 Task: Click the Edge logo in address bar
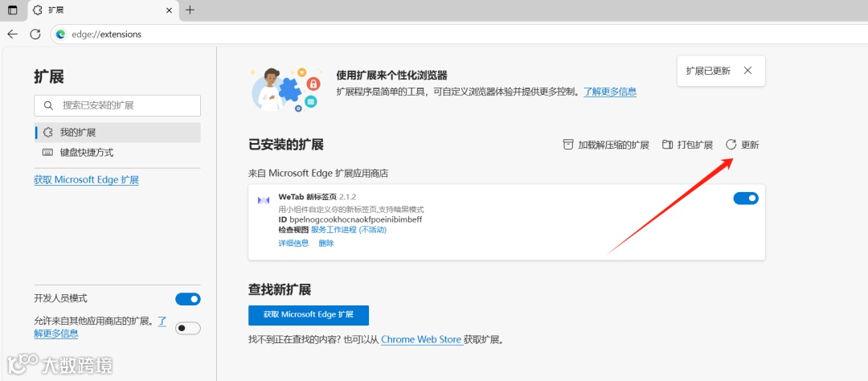[x=61, y=35]
